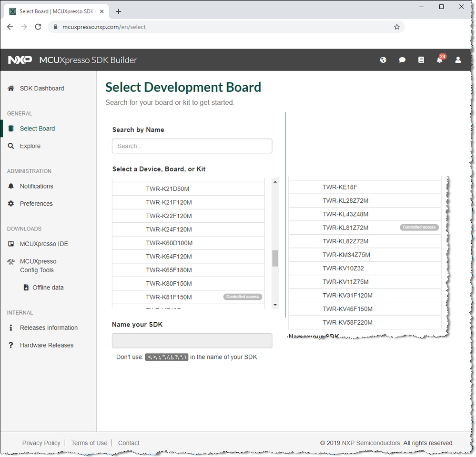Viewport: 476px width, 457px height.
Task: Select TWR-K80F150M board
Action: (x=188, y=284)
